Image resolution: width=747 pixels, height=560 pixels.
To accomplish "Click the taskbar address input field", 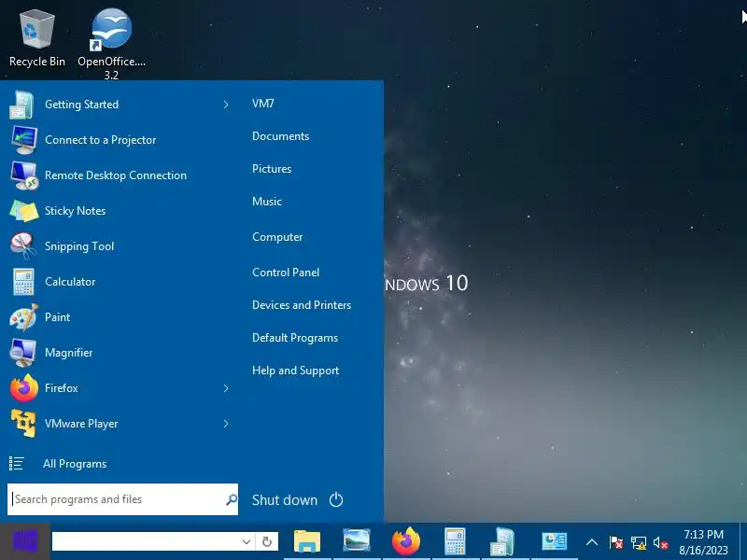I will point(146,541).
